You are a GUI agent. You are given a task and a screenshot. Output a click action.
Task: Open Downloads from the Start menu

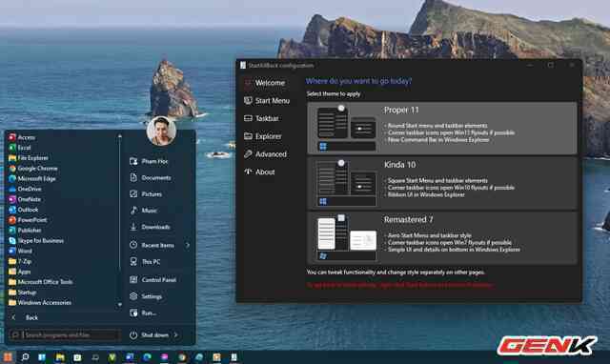150,227
